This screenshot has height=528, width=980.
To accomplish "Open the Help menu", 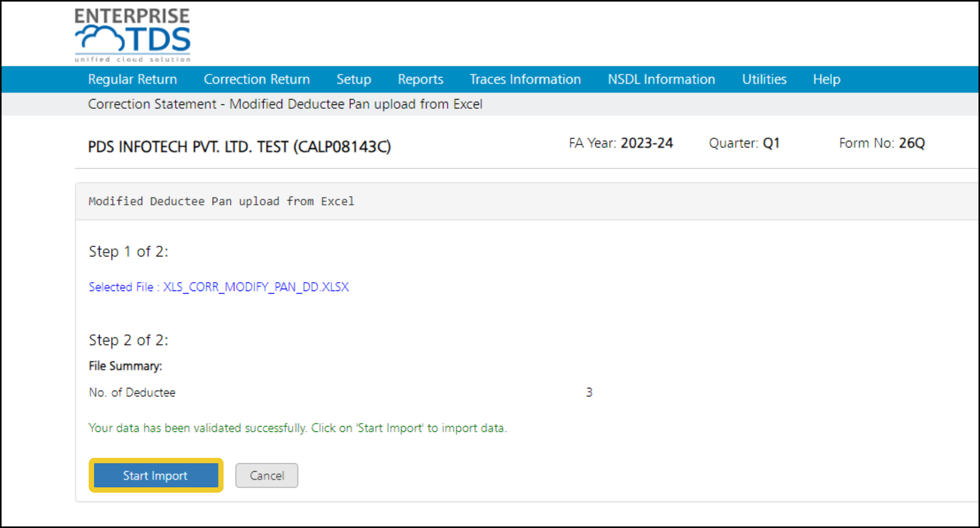I will pyautogui.click(x=827, y=79).
